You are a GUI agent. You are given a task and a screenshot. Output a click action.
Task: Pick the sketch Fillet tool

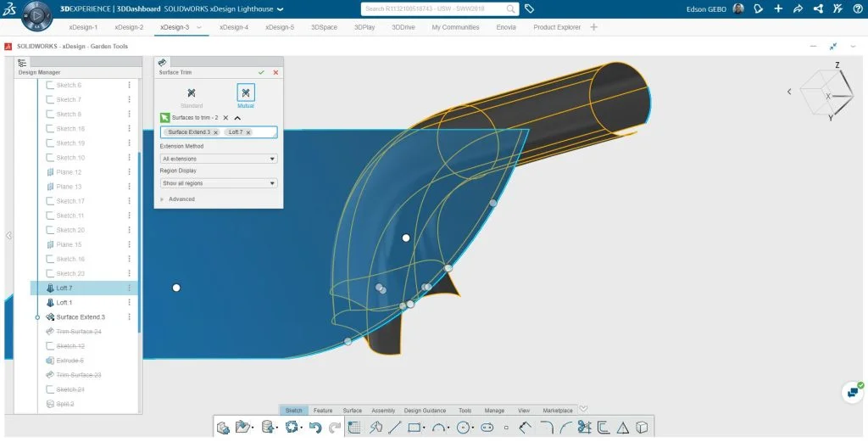[546, 428]
